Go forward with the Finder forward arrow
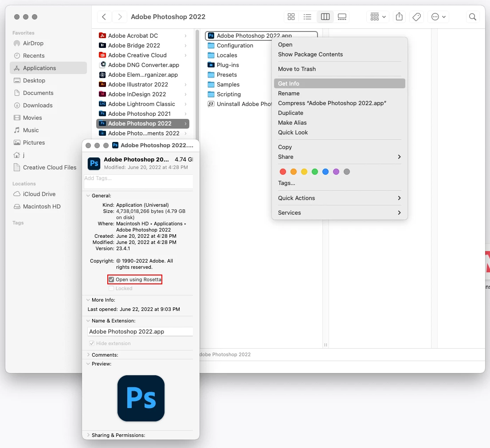Screen dimensions: 490x448 coord(120,16)
